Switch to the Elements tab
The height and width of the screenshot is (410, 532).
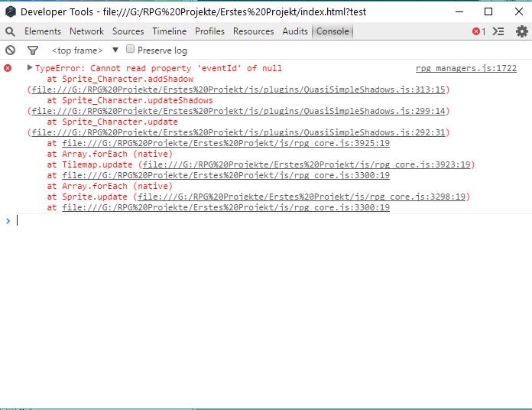(x=43, y=31)
